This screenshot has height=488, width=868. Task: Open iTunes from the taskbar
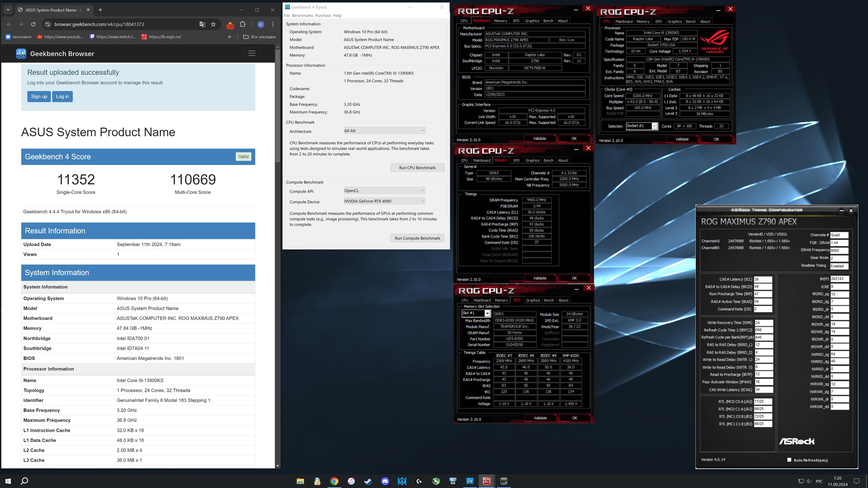(351, 481)
